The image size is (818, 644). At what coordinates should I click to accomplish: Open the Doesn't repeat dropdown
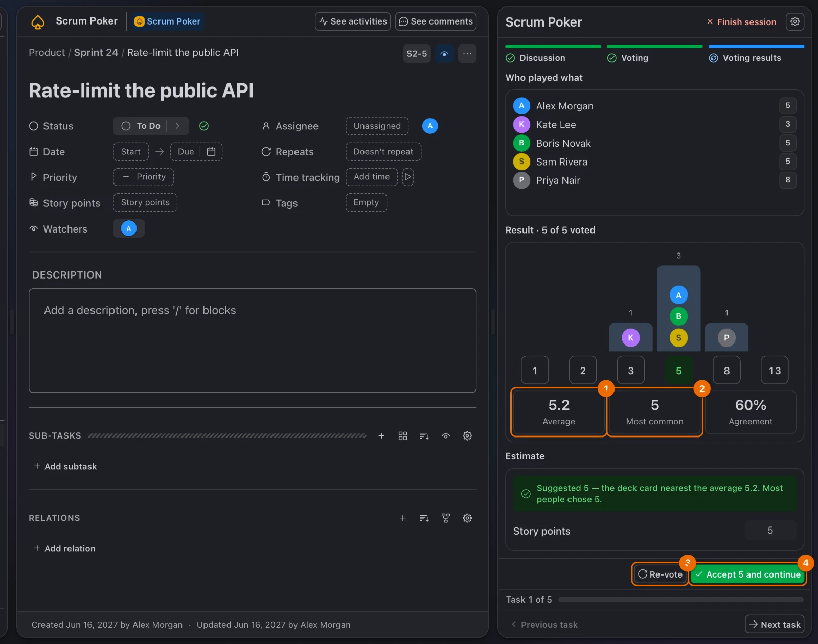(383, 152)
